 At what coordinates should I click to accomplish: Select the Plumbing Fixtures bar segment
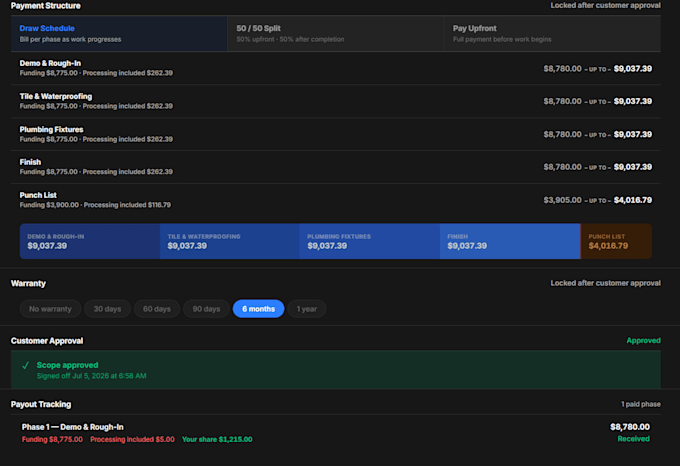(369, 241)
